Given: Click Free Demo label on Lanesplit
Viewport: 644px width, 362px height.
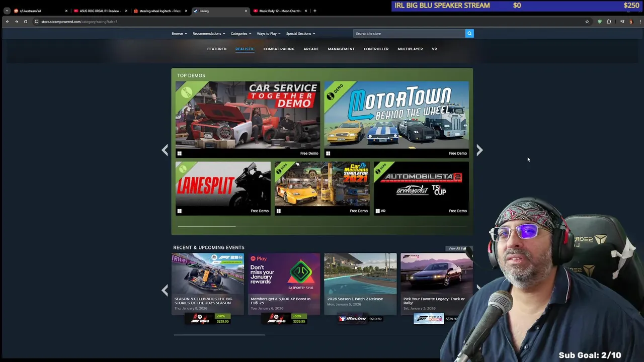Looking at the screenshot, I should pos(260,211).
